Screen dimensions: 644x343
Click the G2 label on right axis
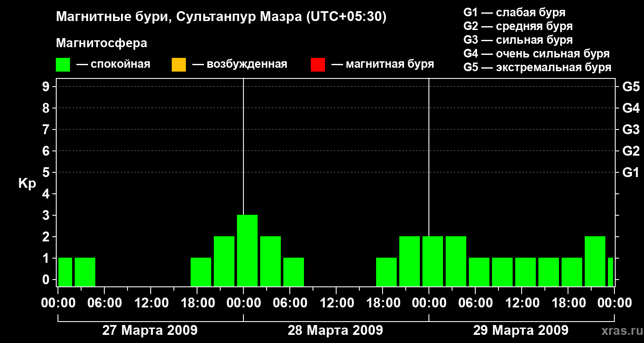click(x=631, y=151)
